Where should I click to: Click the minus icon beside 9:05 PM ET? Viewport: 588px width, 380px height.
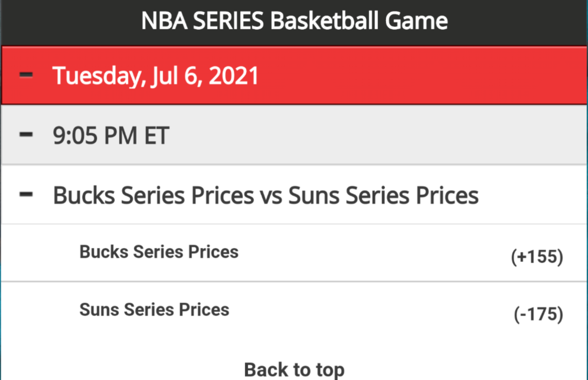point(26,134)
